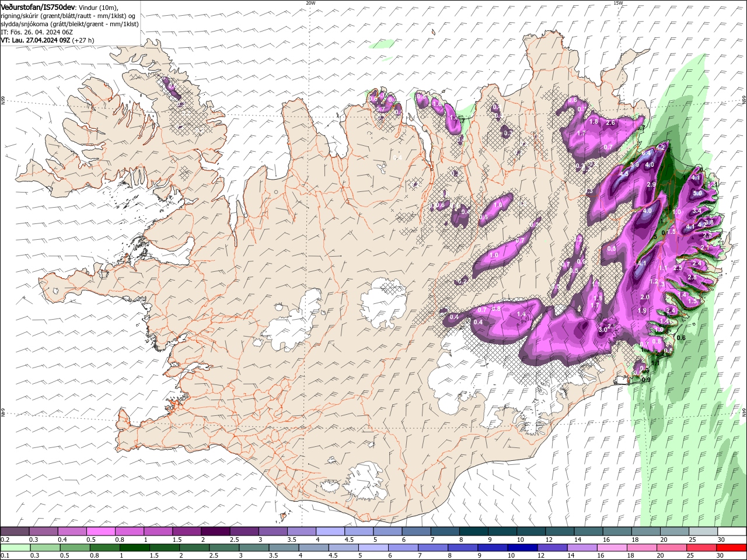Click the rigning/skúrir legend description line
The width and height of the screenshot is (747, 560).
68,16
